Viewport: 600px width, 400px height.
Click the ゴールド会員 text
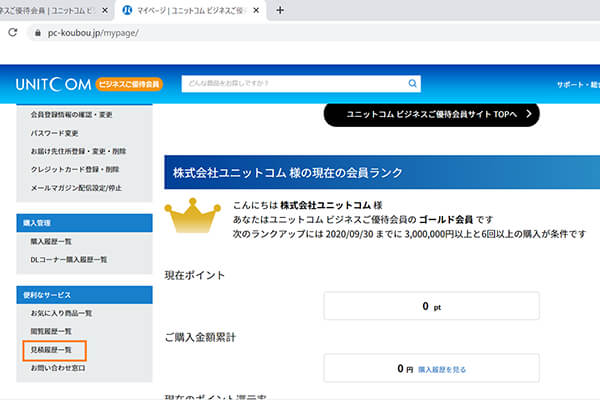point(446,220)
